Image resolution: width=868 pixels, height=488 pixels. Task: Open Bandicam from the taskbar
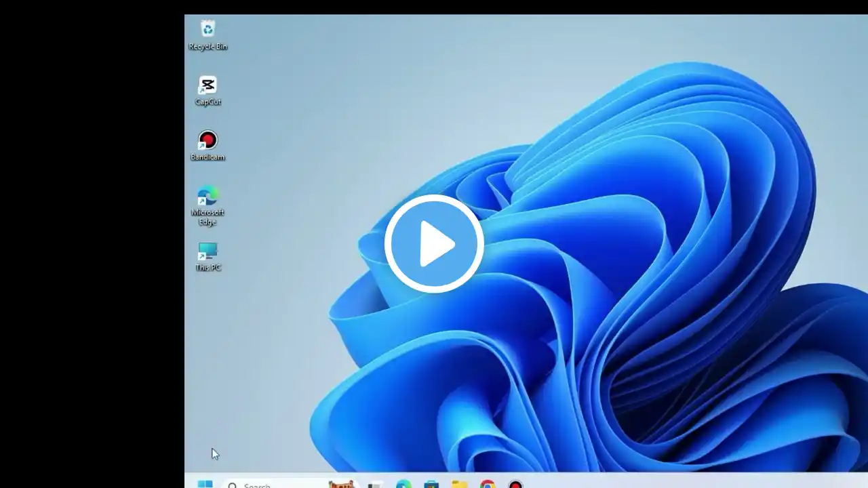515,484
